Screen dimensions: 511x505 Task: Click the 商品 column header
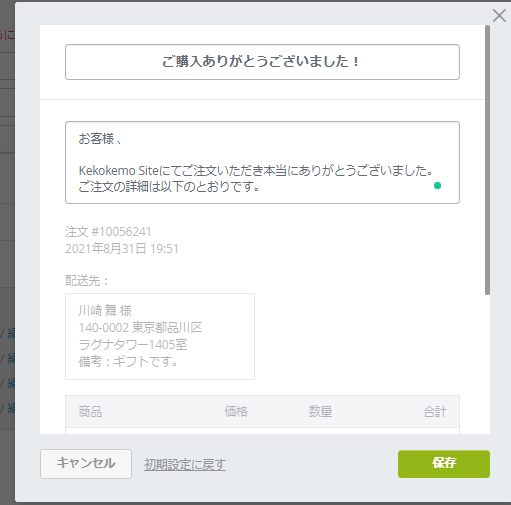click(90, 412)
